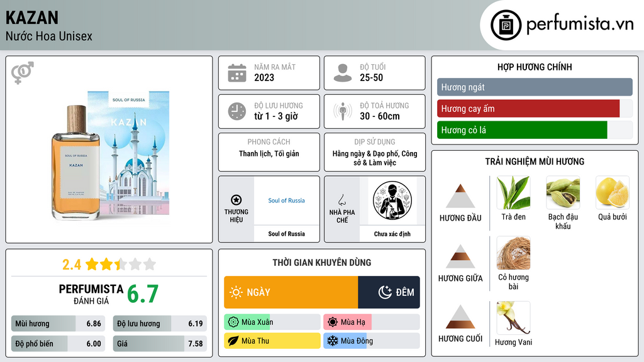644x362 pixels.
Task: Click the Hương đầu pyramid icon
Action: point(460,196)
